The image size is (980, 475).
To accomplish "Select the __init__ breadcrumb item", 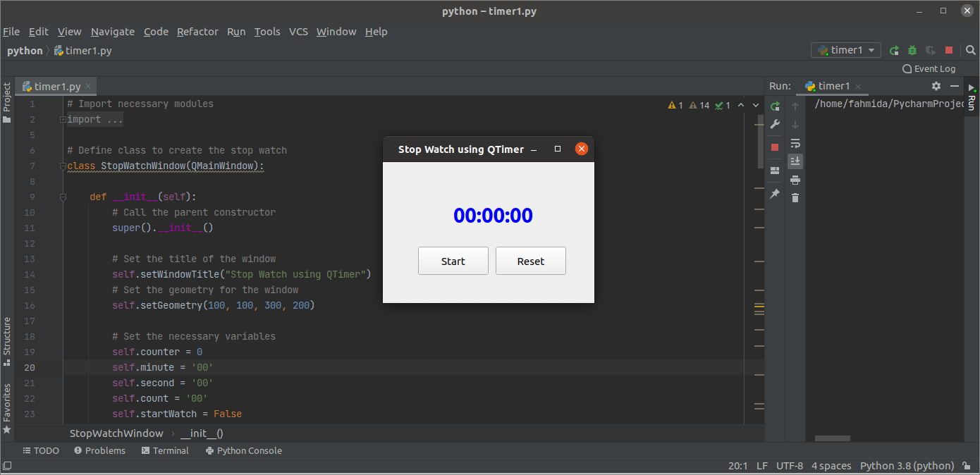I will pyautogui.click(x=202, y=433).
